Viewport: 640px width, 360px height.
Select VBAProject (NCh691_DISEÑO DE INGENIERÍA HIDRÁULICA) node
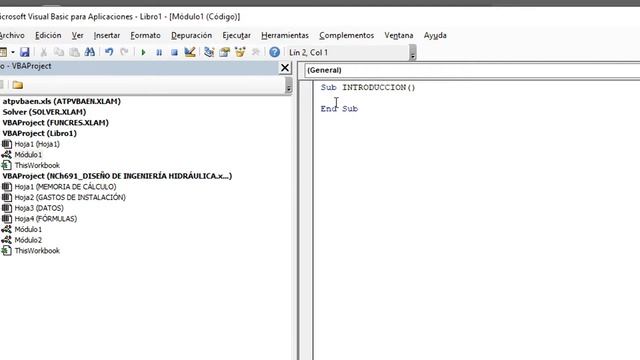click(x=117, y=176)
